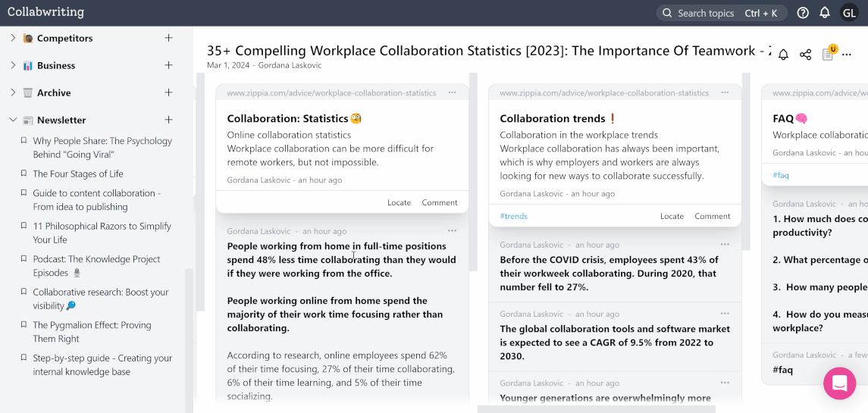Open notifications bell in top navigation bar
This screenshot has height=413, width=868.
click(825, 13)
